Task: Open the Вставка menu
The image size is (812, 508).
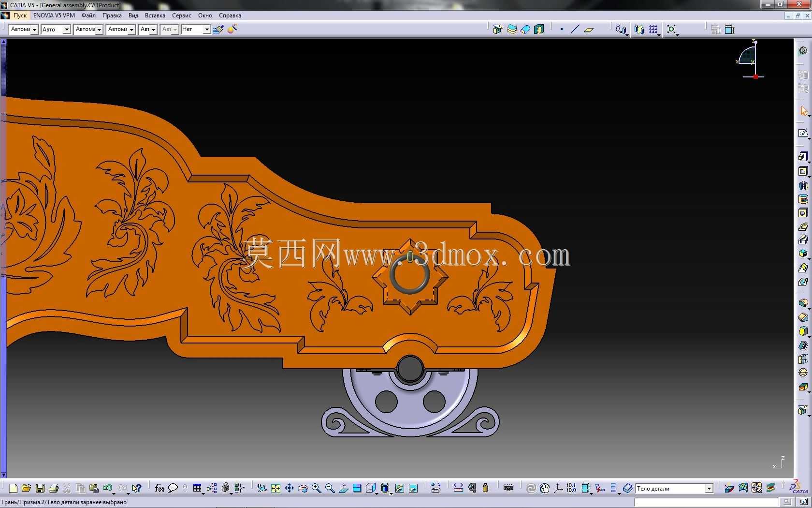Action: [x=155, y=15]
